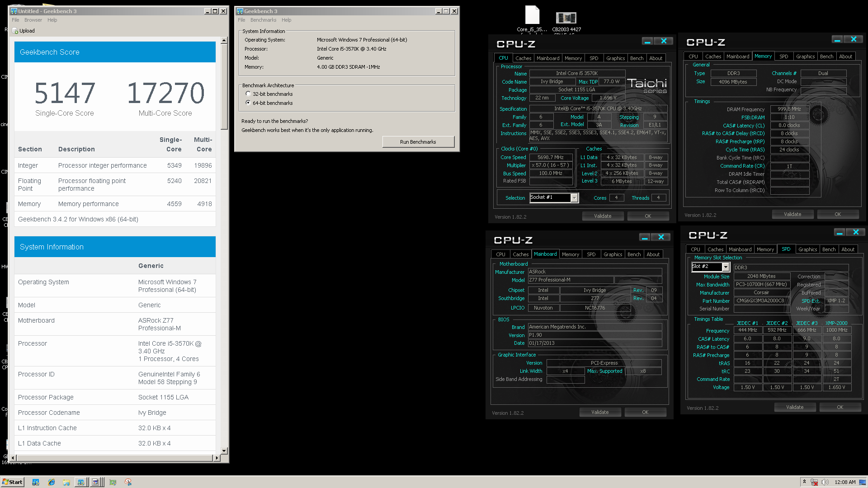The height and width of the screenshot is (488, 868).
Task: Click Validate in CPU-Z SPD window
Action: point(795,407)
